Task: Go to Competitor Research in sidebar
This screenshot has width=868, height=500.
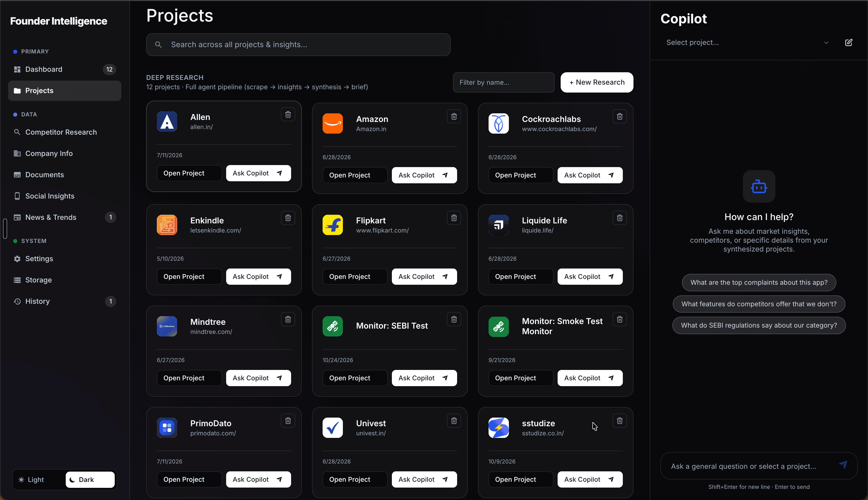Action: (x=65, y=132)
